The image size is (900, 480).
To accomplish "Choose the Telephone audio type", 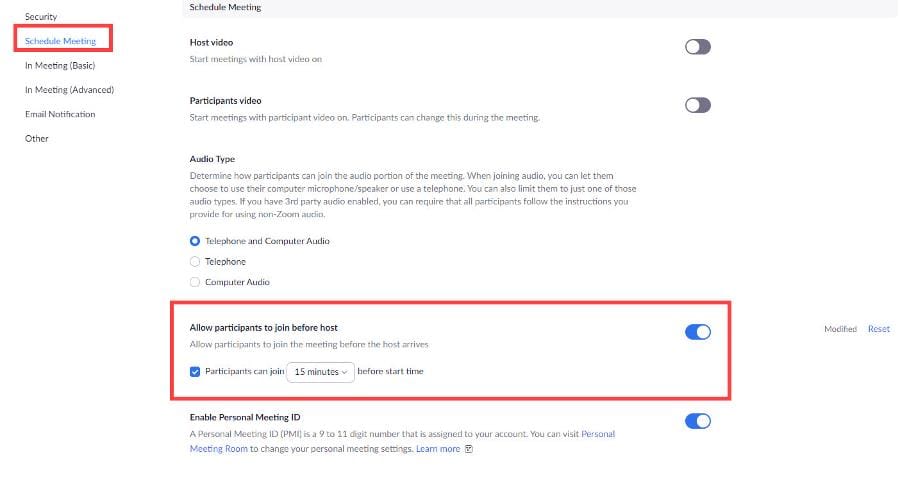I will (x=195, y=262).
